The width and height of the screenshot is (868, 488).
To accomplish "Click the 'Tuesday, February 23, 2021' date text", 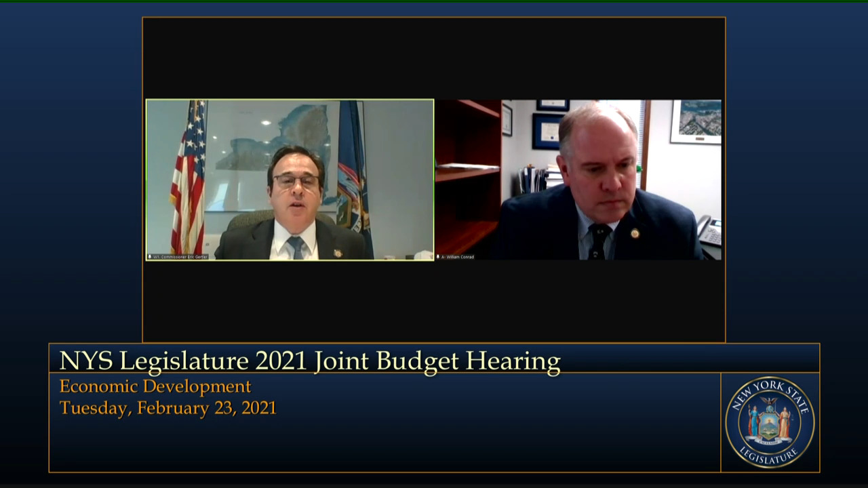I will [167, 408].
